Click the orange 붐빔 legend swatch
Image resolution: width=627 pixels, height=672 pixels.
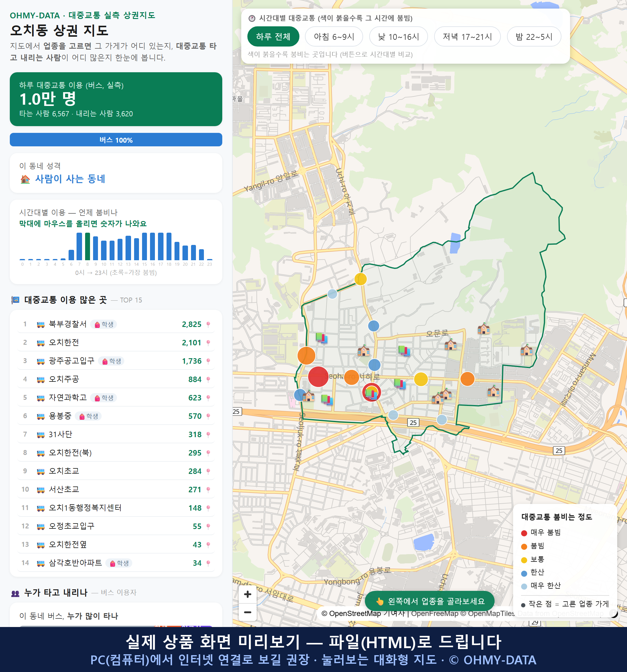pos(524,546)
